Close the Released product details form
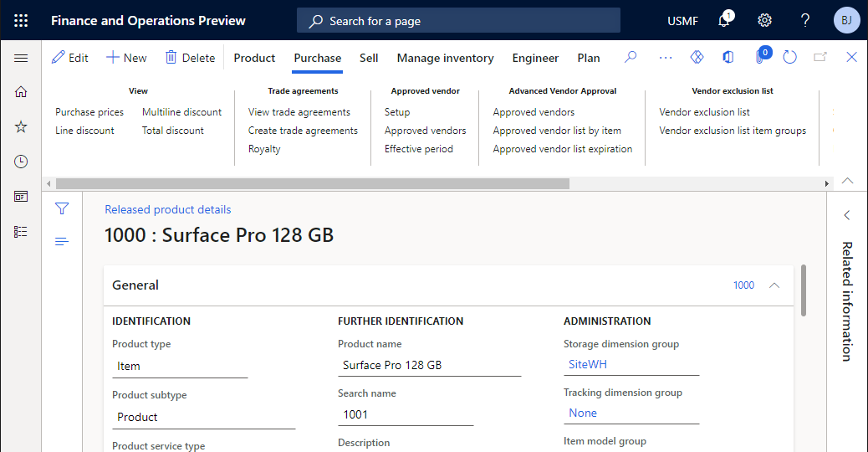The image size is (868, 452). pos(851,57)
